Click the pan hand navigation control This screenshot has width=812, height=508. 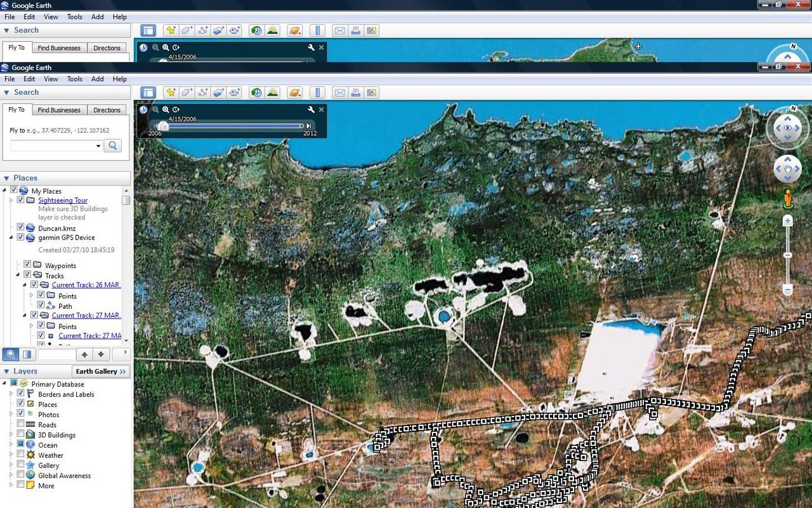click(x=787, y=169)
